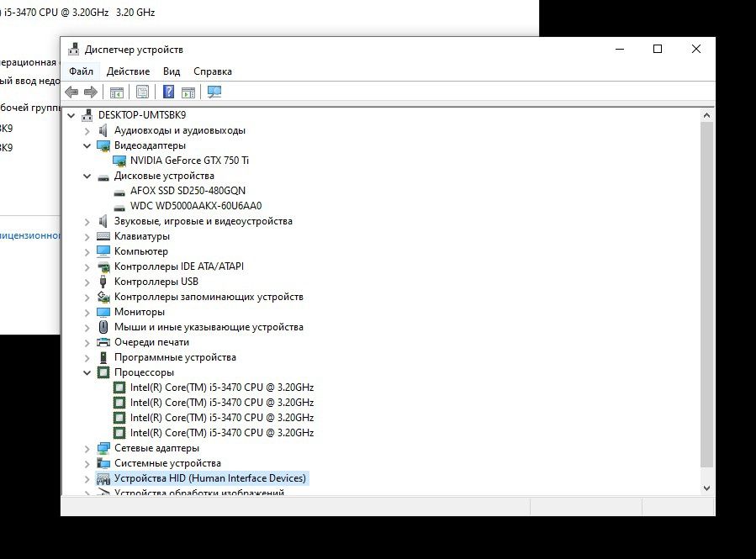Image resolution: width=756 pixels, height=559 pixels.
Task: Expand Устройства HID category
Action: (87, 479)
